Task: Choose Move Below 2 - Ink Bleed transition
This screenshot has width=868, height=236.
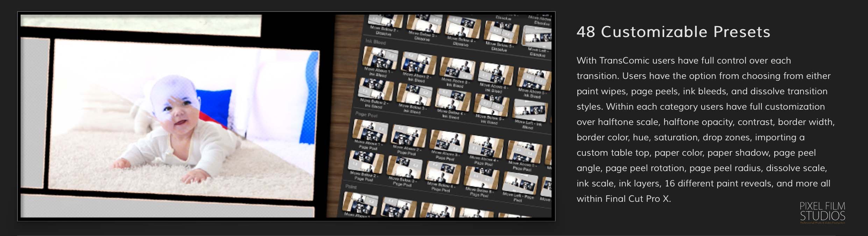Action: click(x=376, y=89)
